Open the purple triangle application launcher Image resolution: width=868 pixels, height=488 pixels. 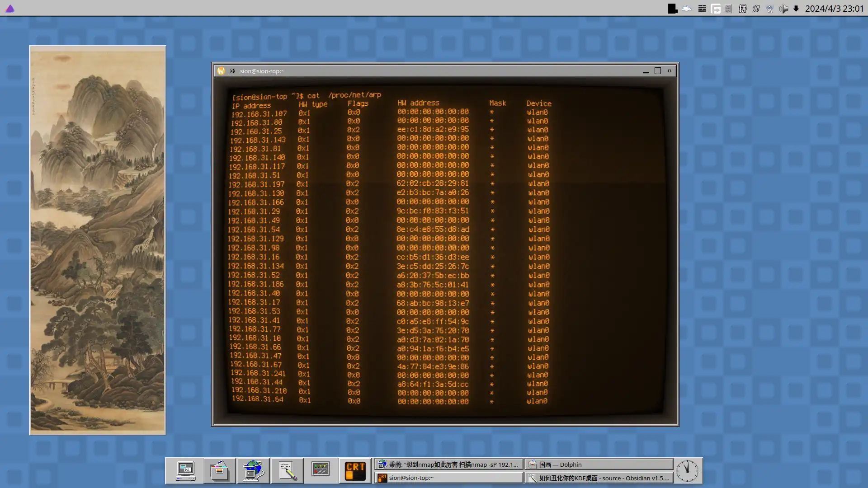point(10,9)
